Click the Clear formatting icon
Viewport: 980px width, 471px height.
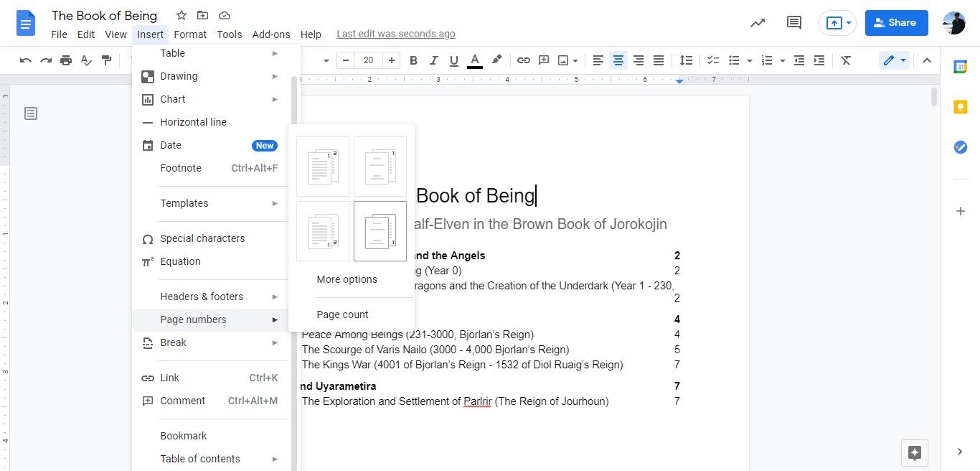845,60
